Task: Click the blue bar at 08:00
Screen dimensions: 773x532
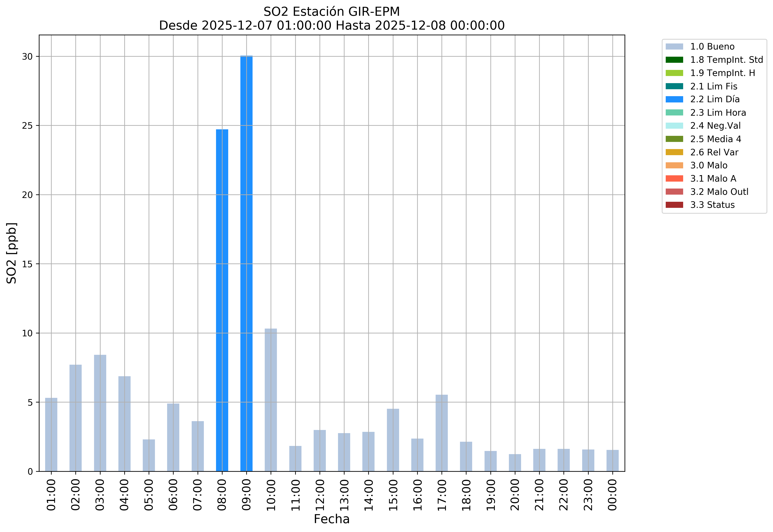Action: pyautogui.click(x=222, y=300)
